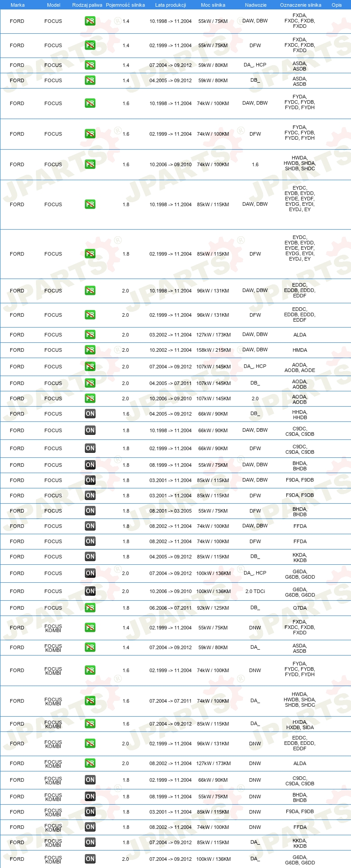Select the Q7DA engine code cell

tap(300, 608)
